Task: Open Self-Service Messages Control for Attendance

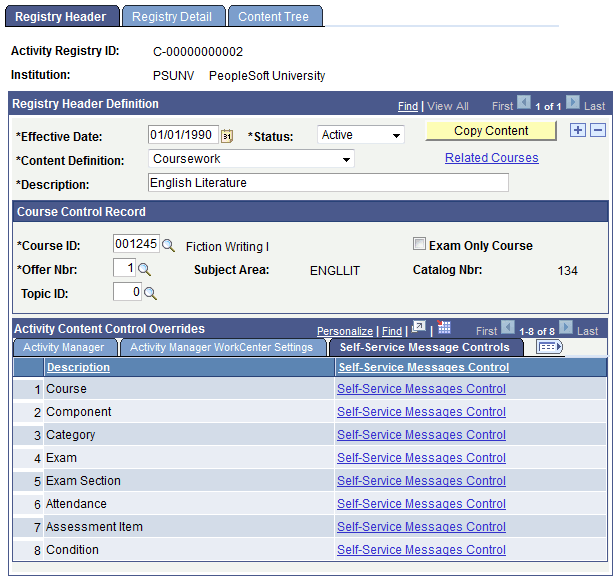Action: (421, 504)
